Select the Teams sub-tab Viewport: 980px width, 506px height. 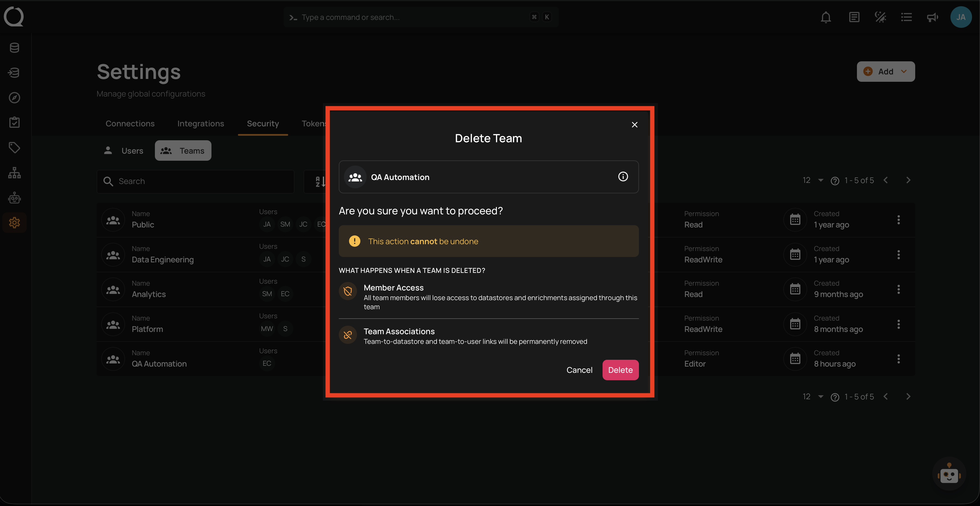[x=183, y=151]
